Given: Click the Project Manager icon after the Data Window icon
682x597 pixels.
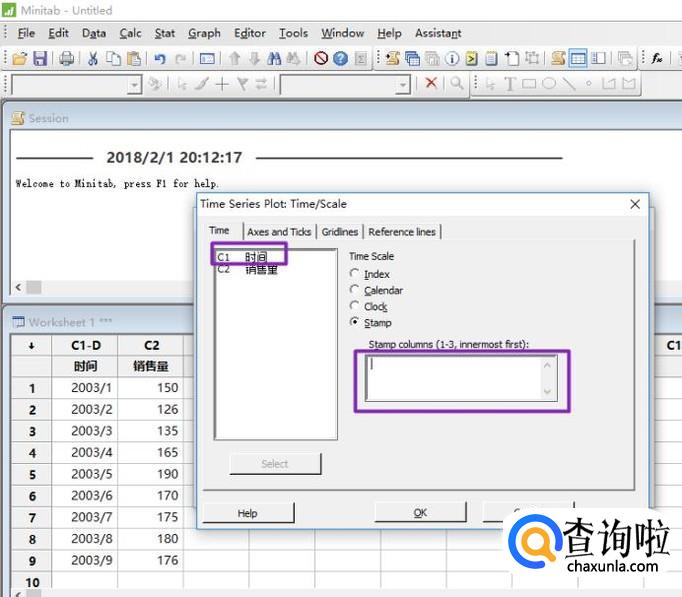Looking at the screenshot, I should [x=599, y=58].
